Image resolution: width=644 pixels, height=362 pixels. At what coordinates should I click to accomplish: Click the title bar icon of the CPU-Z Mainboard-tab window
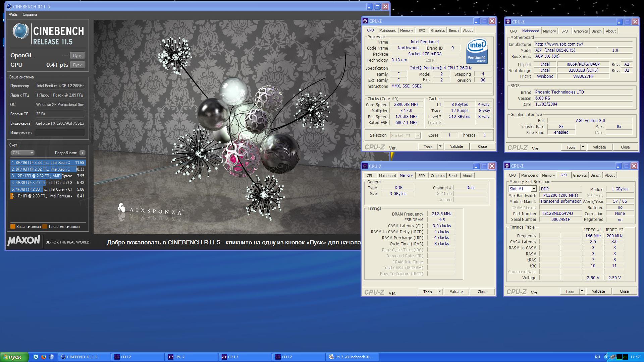[508, 22]
